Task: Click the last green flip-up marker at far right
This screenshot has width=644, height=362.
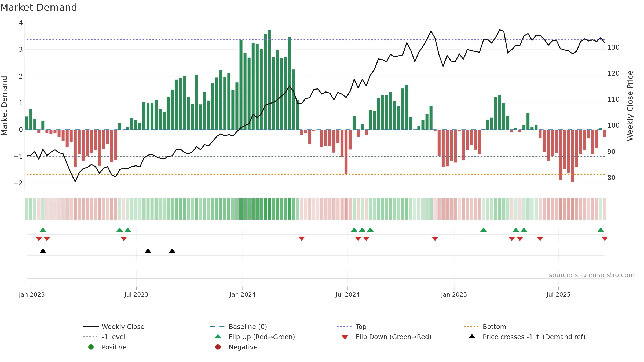Action: 601,230
